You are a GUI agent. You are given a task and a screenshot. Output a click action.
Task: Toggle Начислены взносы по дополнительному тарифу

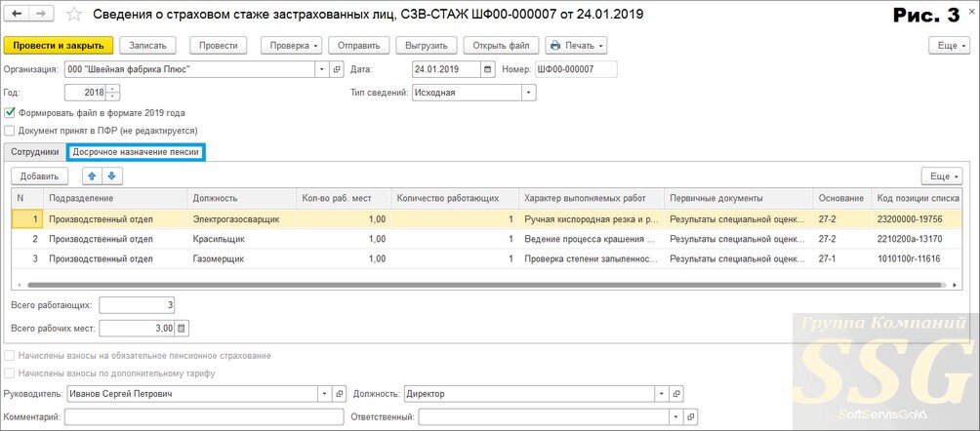(10, 373)
